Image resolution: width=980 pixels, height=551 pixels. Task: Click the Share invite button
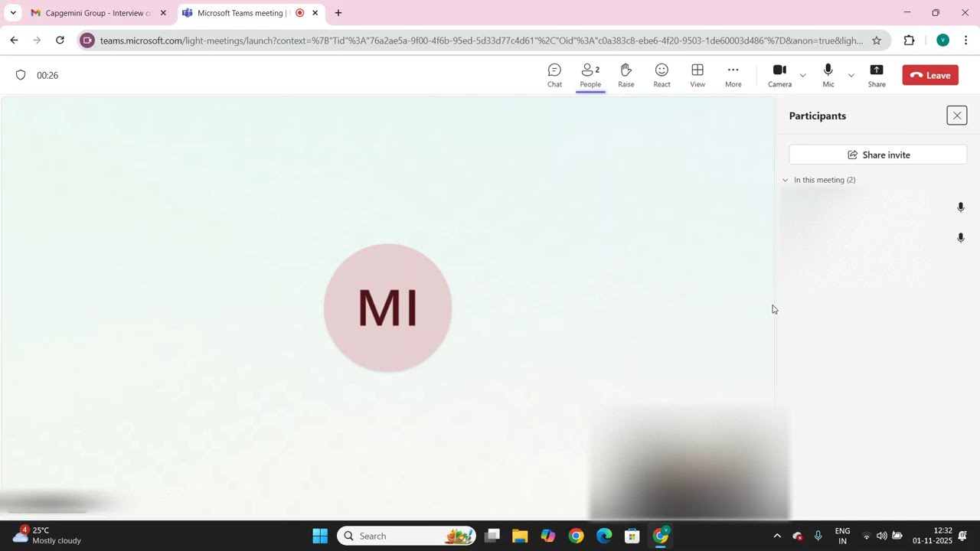[878, 155]
